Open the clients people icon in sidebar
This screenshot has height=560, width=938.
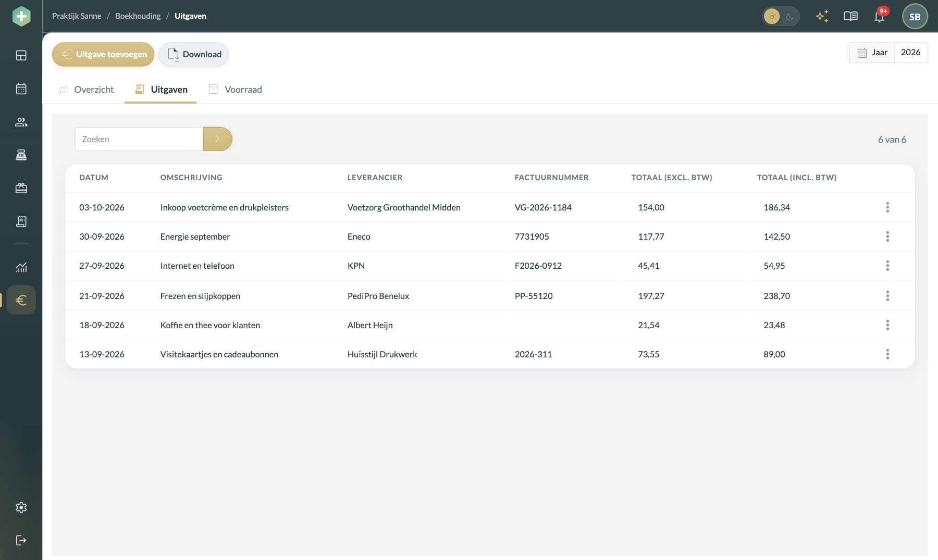21,122
